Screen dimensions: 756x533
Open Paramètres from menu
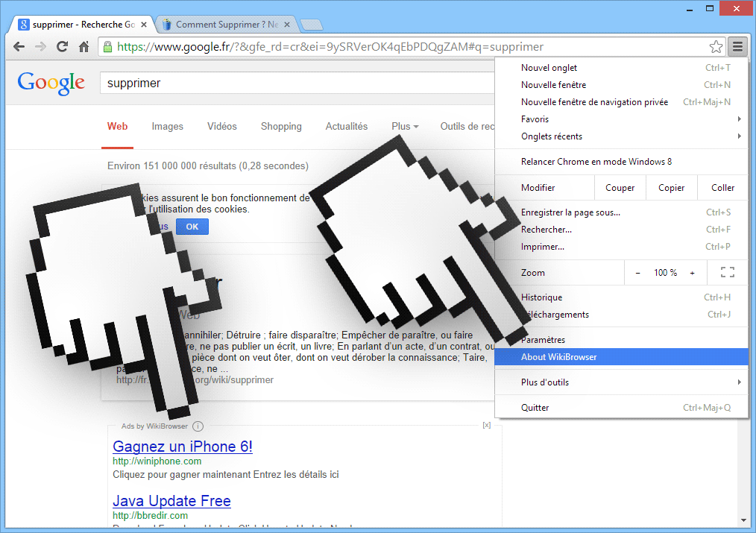621,340
